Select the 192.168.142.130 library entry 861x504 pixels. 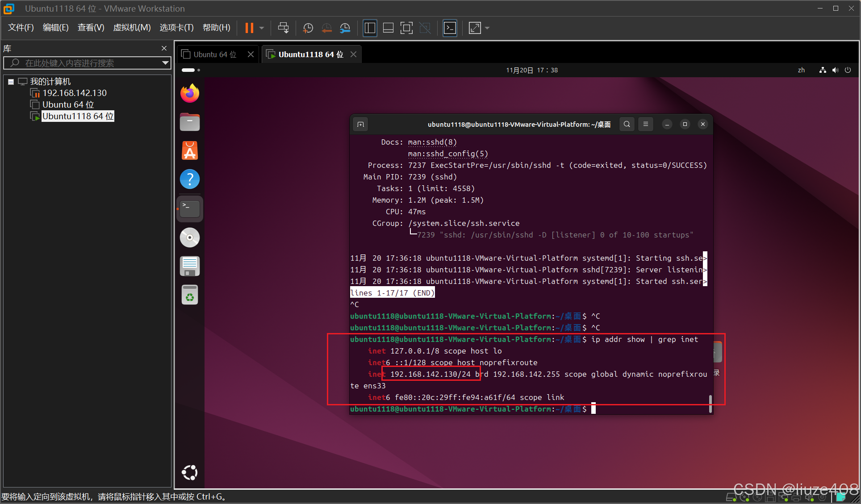[74, 93]
